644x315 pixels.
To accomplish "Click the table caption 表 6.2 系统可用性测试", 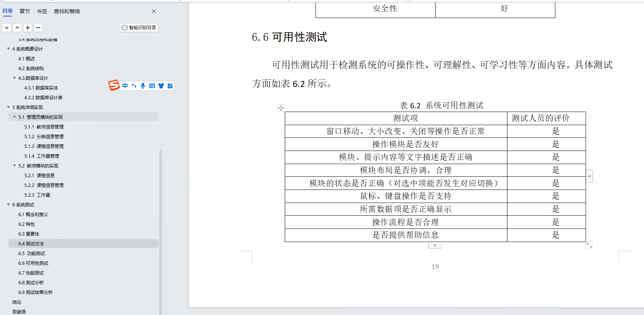I will (442, 106).
